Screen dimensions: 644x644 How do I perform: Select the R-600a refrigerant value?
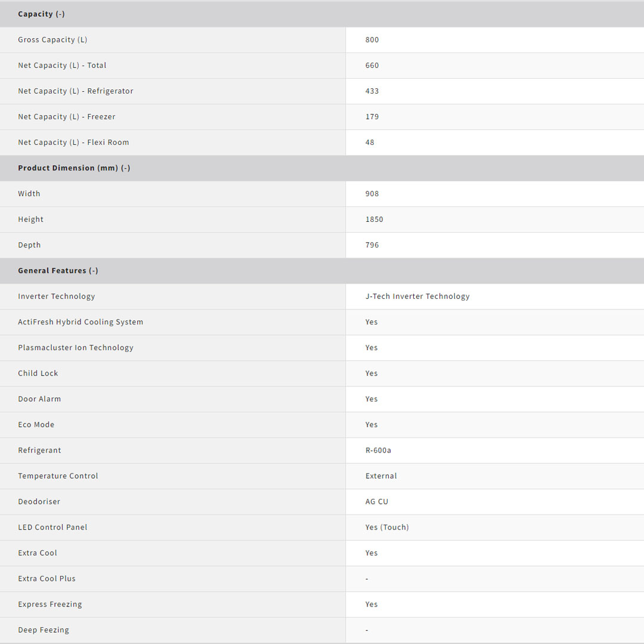pos(378,450)
